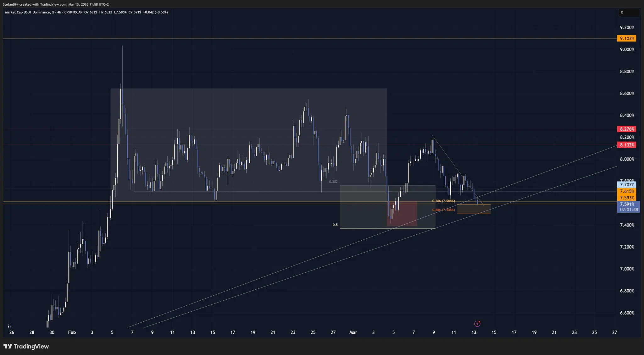Image resolution: width=644 pixels, height=355 pixels.
Task: Click the red 8.276% price label
Action: point(627,129)
